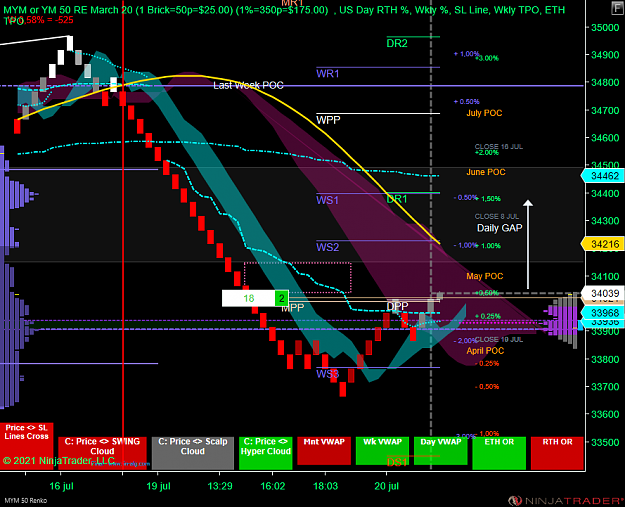Click the WR1 level label
Viewport: 625px width, 507px height.
(328, 74)
